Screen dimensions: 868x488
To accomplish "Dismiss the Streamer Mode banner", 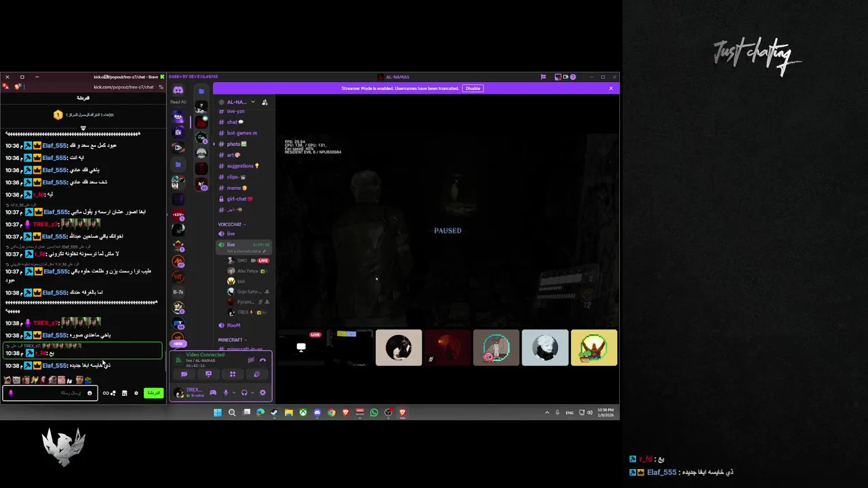I will pos(610,88).
